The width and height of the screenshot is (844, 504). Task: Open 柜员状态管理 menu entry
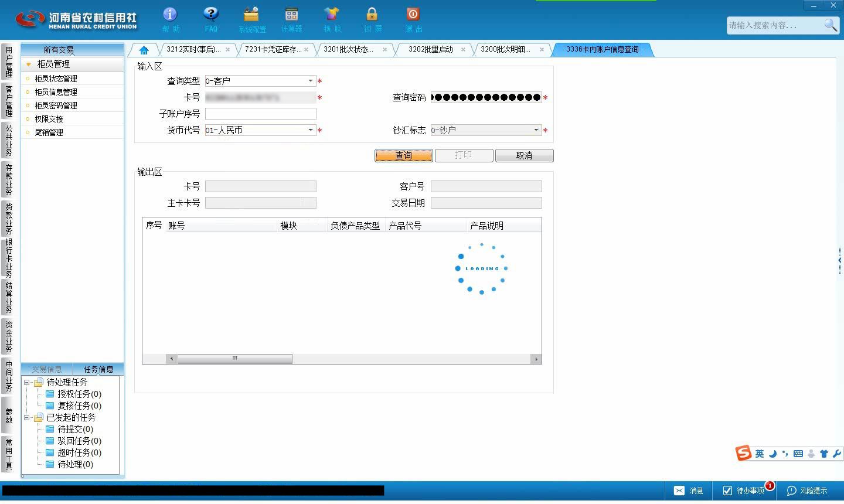point(56,79)
